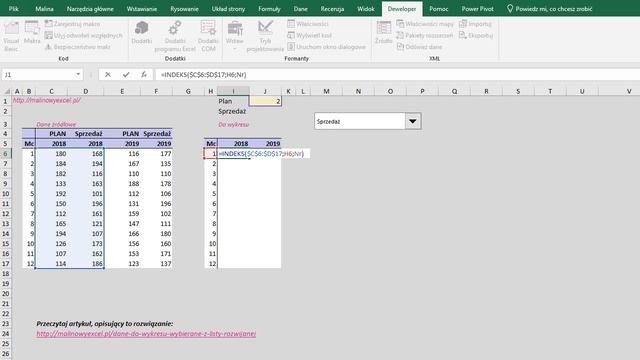Switch to the Dane tab

pyautogui.click(x=300, y=9)
